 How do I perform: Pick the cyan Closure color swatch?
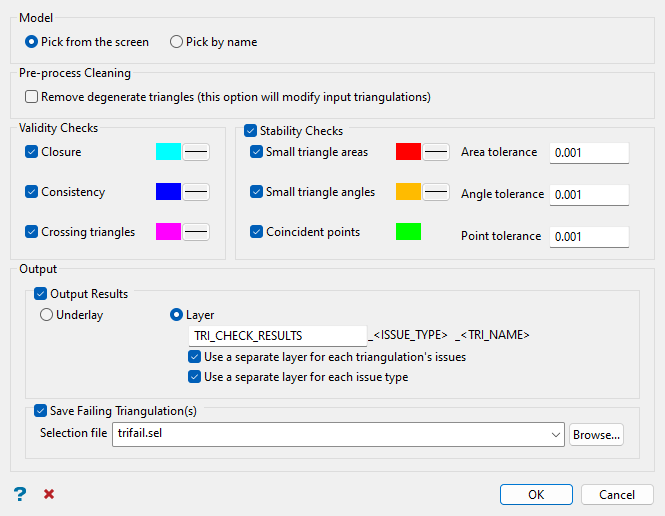pos(168,152)
